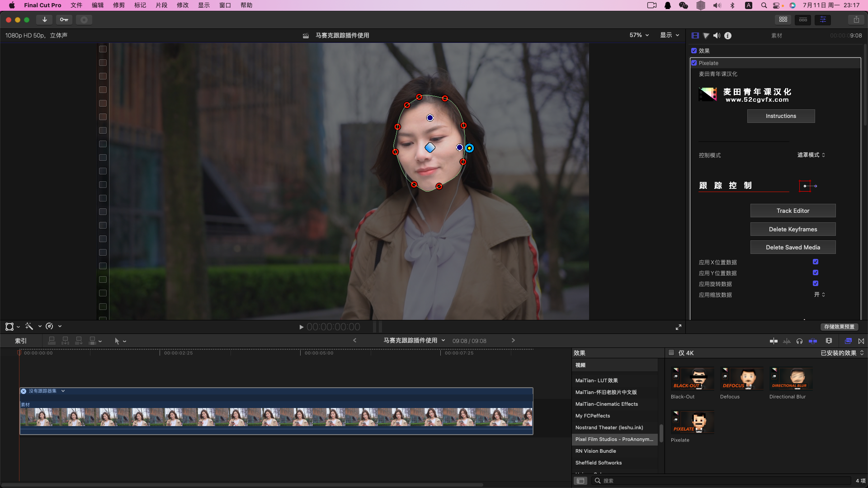The width and height of the screenshot is (868, 488).
Task: Change 控制模式 遮罩模式 popup
Action: coord(811,155)
